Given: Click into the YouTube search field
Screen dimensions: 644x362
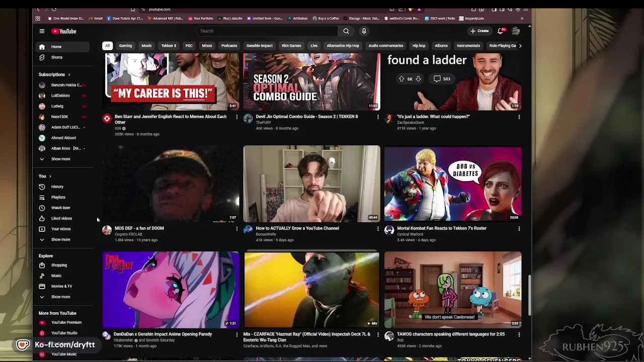Looking at the screenshot, I should pyautogui.click(x=267, y=31).
